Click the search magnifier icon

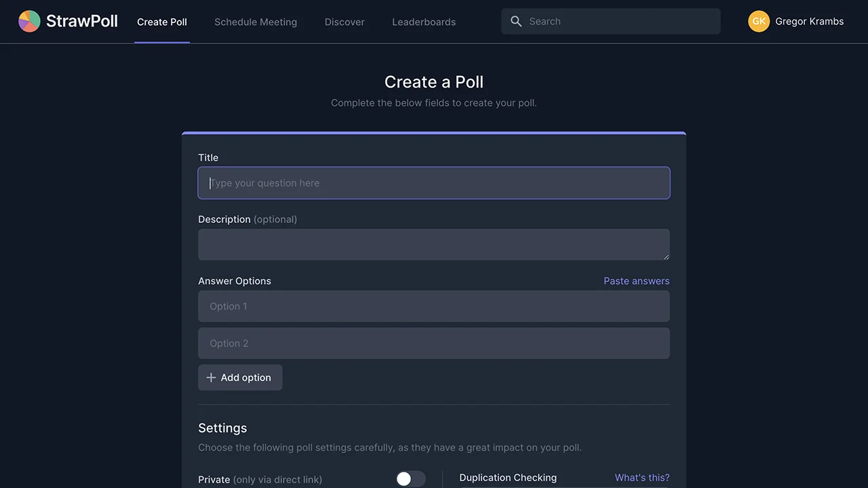pyautogui.click(x=516, y=21)
